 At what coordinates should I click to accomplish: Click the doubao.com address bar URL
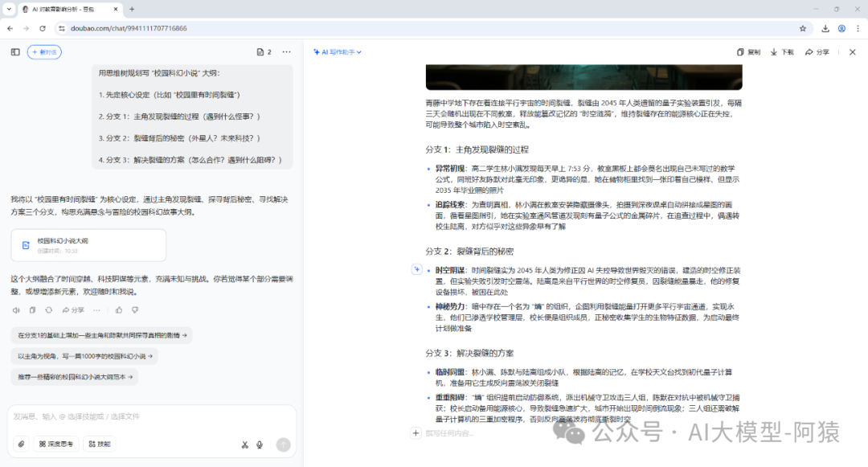coord(129,28)
